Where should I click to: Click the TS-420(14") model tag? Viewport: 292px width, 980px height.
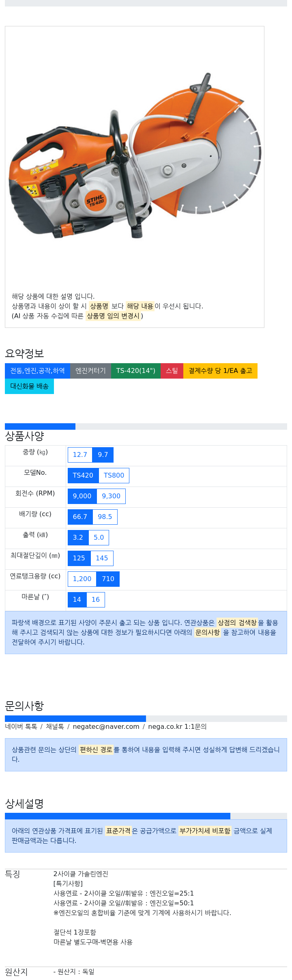click(135, 371)
